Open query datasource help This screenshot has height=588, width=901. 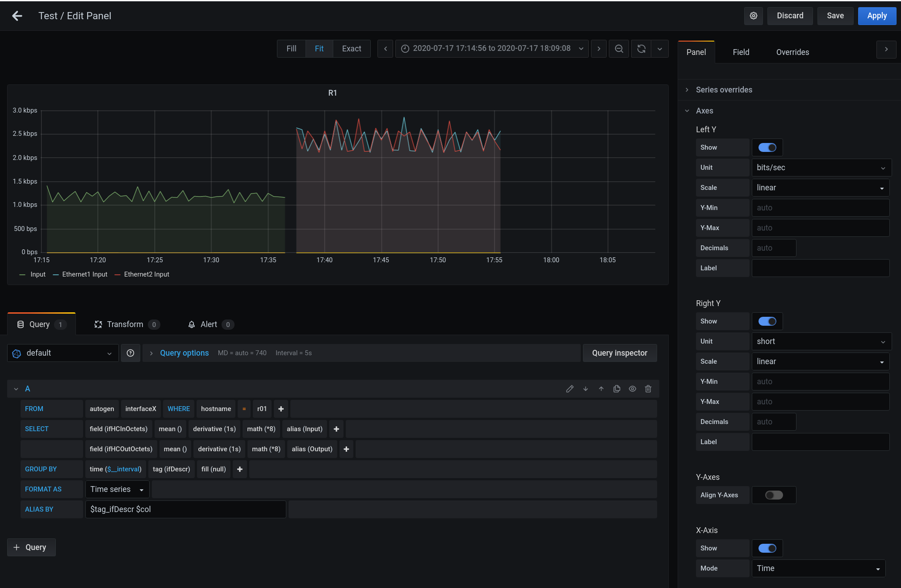[x=130, y=353]
